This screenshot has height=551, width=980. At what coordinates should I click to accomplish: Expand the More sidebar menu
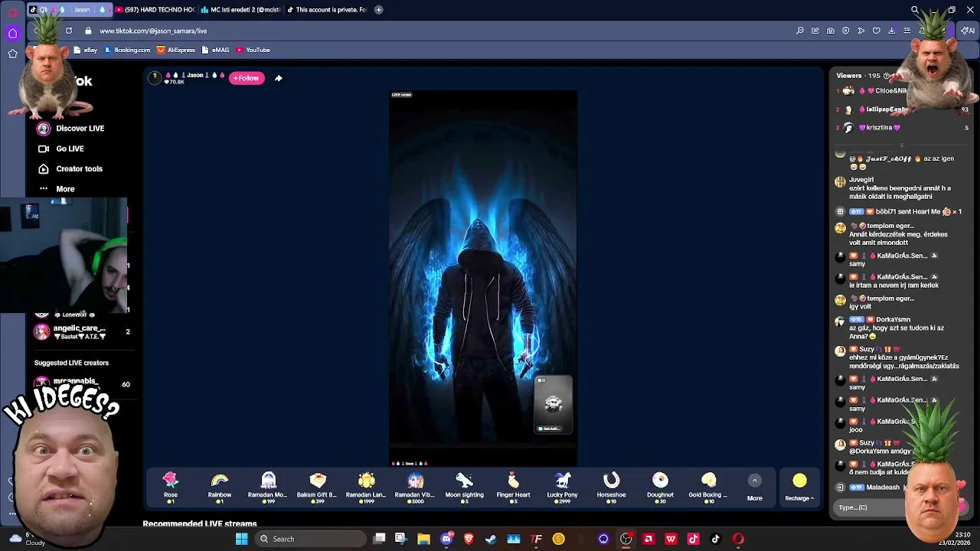pos(57,189)
